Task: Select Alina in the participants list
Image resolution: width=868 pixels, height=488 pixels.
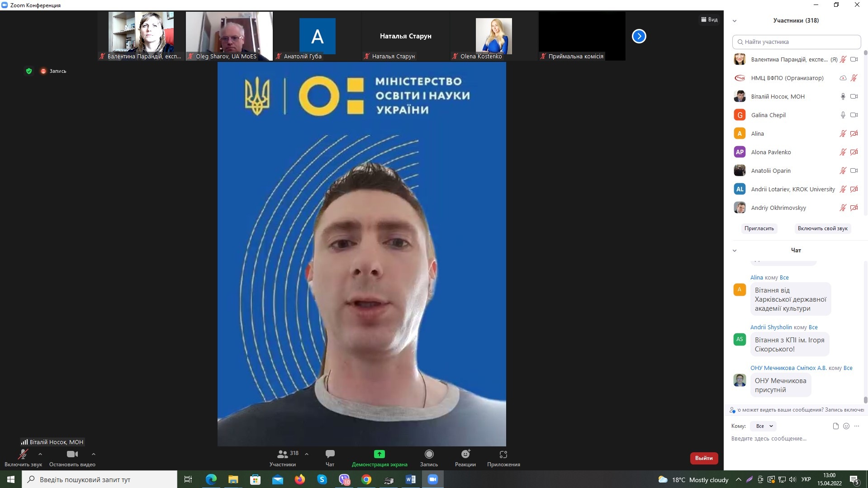Action: coord(796,134)
